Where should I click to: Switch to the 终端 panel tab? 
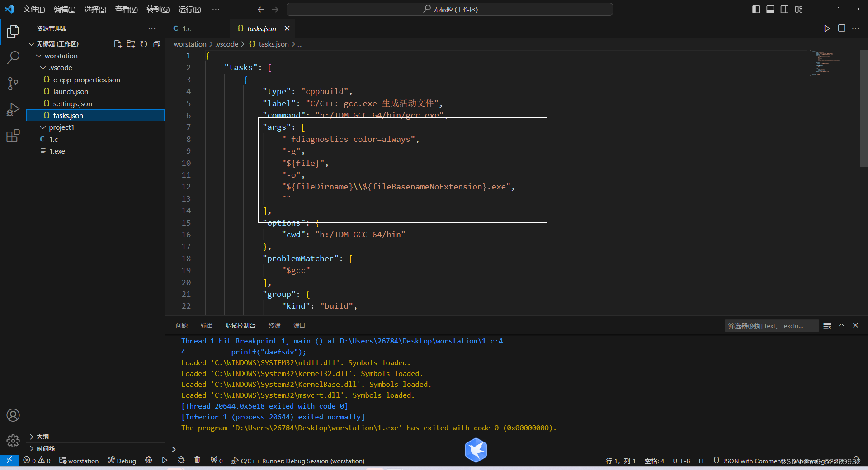pyautogui.click(x=274, y=325)
